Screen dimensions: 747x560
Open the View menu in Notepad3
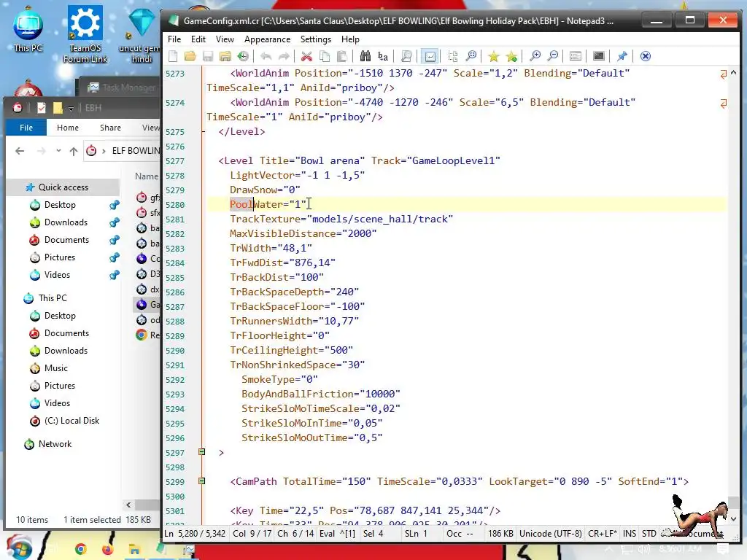pyautogui.click(x=225, y=39)
